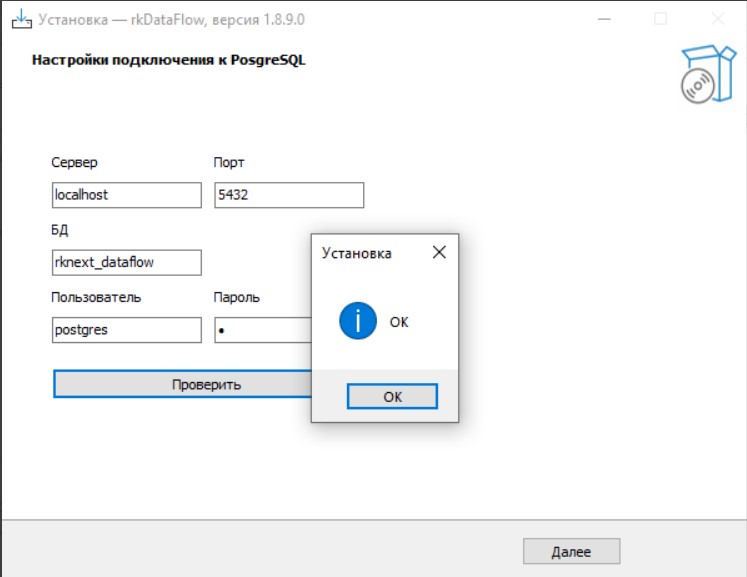Proceed with the Далее button
This screenshot has width=747, height=577.
571,552
